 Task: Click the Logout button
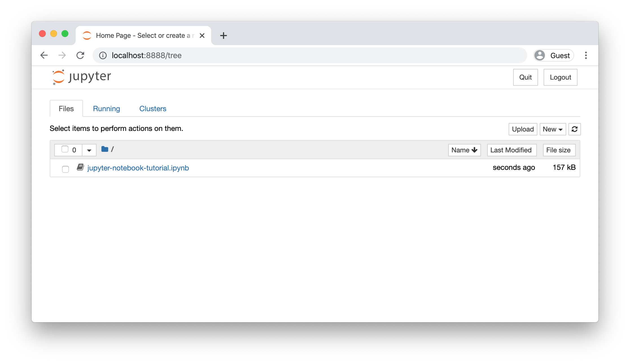[x=561, y=77]
